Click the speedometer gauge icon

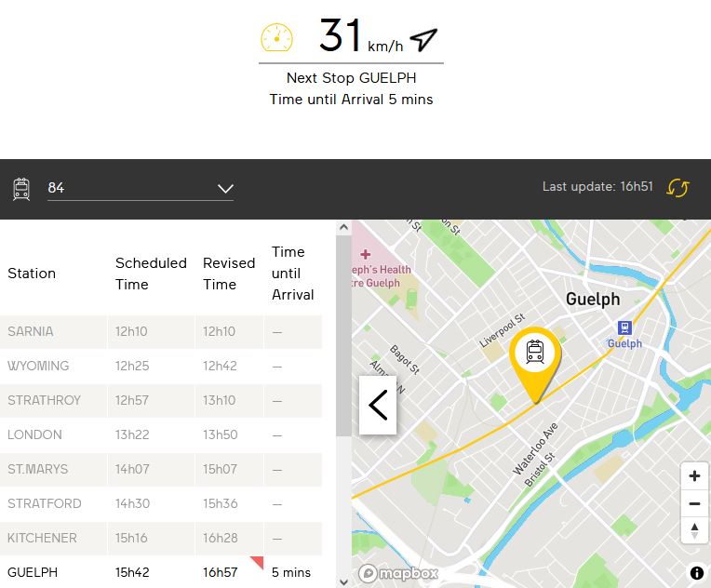[276, 38]
